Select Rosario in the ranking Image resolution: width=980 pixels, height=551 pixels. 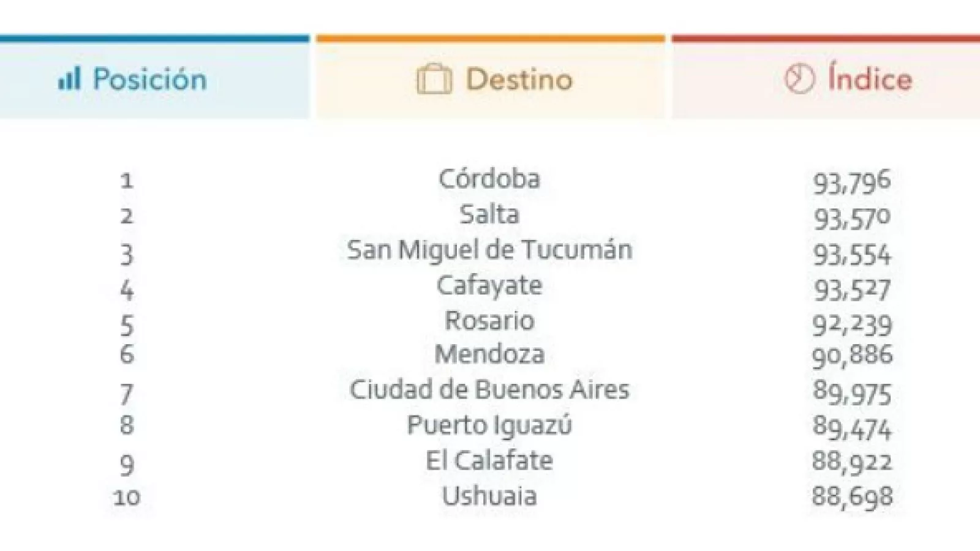[489, 320]
